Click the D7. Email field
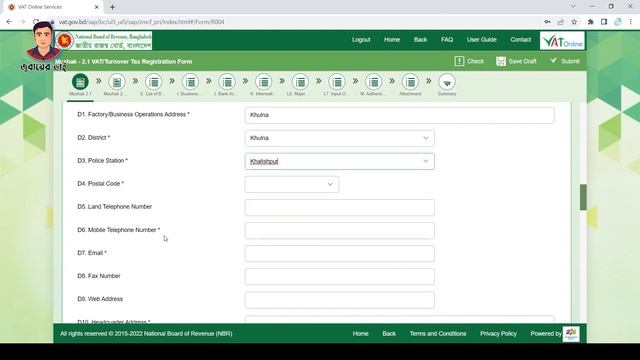This screenshot has height=360, width=640. point(340,253)
